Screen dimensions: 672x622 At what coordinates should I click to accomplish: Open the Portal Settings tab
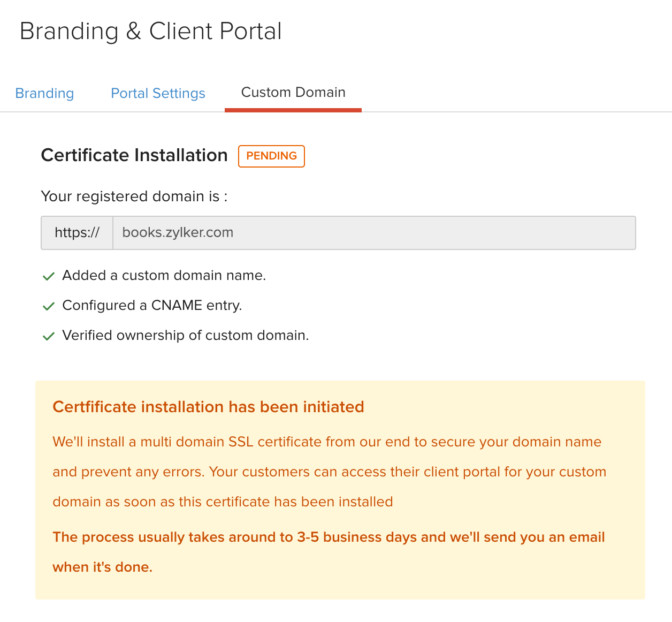coord(158,93)
